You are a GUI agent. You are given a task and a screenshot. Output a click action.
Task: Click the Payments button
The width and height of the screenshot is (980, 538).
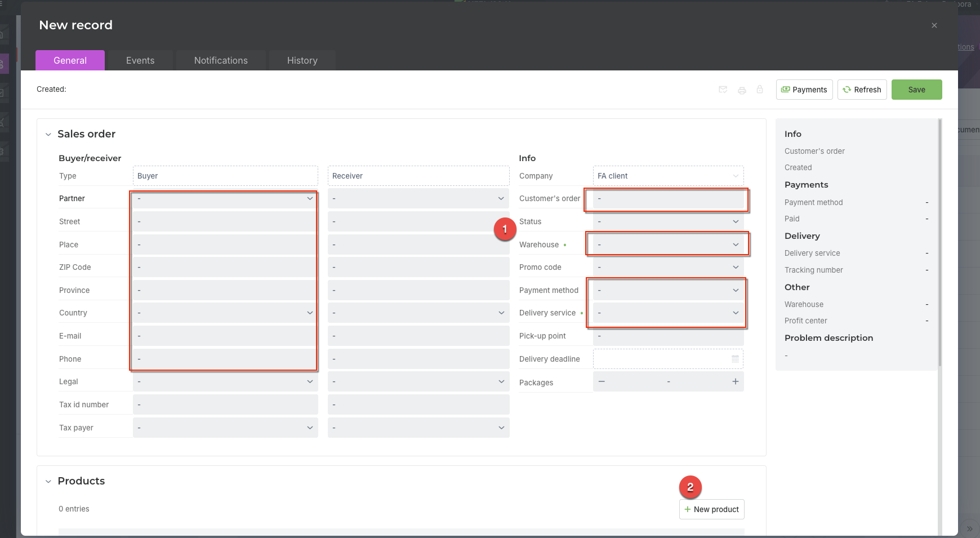(804, 90)
